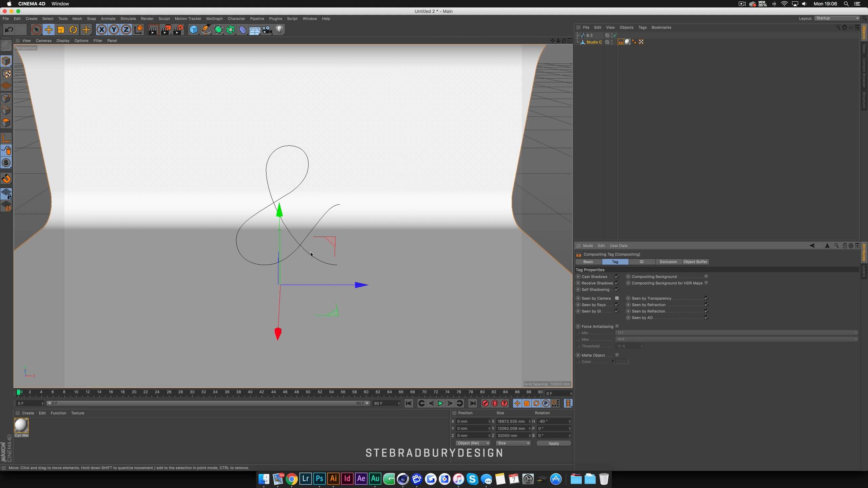Open the Camera object icon in toolbar

pyautogui.click(x=267, y=30)
